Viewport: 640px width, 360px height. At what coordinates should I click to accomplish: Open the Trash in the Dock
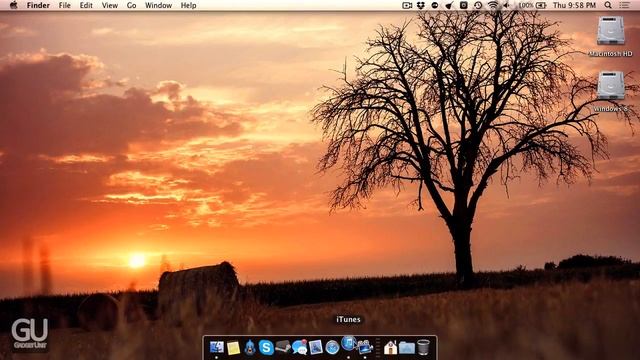pos(423,347)
